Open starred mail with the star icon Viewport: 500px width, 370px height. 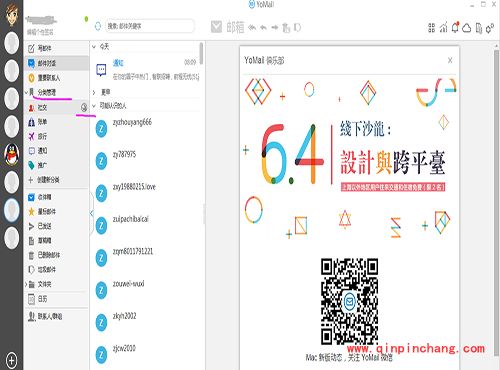tap(31, 212)
